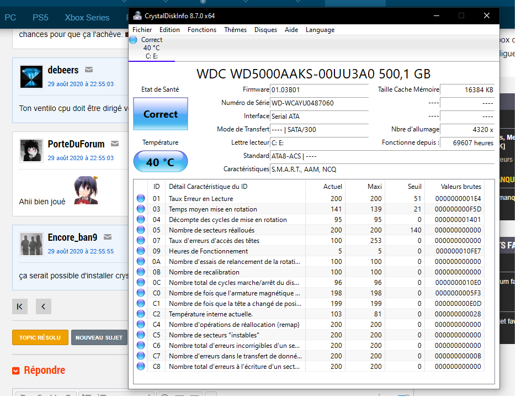Click the Taille Cache Mémoire value 16384 KB
Screen dimensions: 532x402
point(467,90)
